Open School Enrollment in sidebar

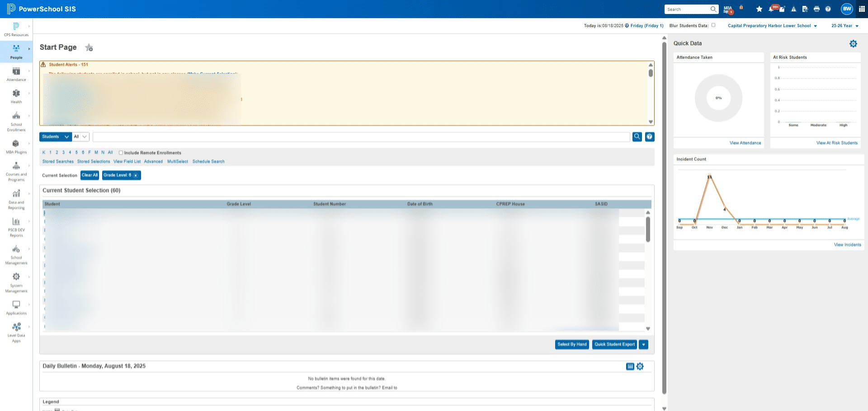[x=16, y=121]
